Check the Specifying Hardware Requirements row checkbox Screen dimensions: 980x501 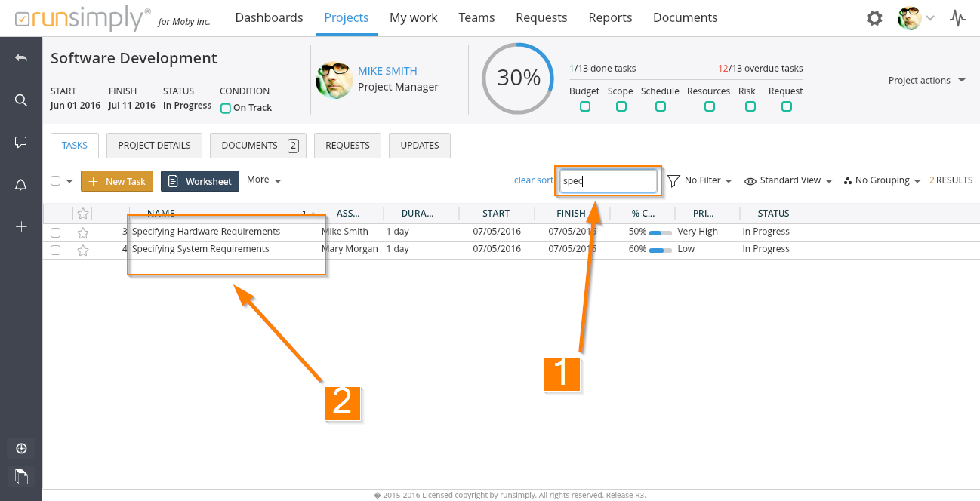[55, 232]
